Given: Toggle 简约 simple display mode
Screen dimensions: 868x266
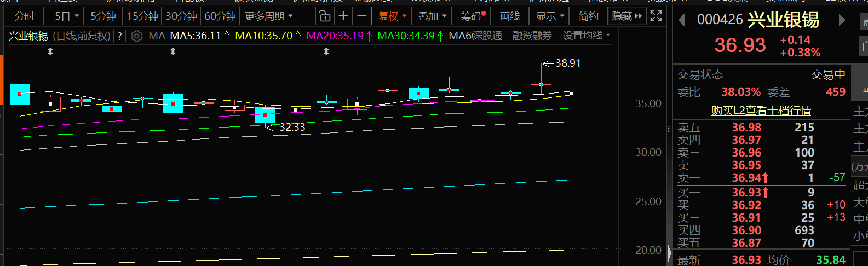Looking at the screenshot, I should click(x=588, y=16).
